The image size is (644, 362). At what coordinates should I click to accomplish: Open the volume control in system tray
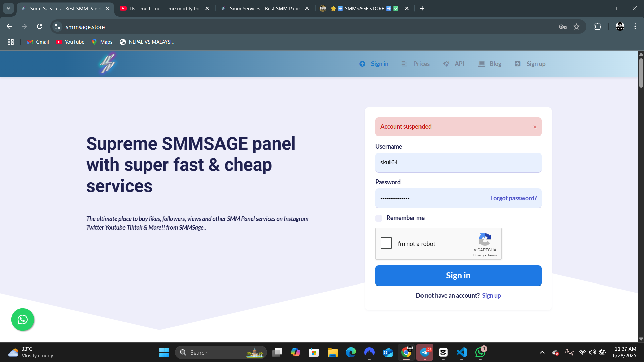point(593,352)
